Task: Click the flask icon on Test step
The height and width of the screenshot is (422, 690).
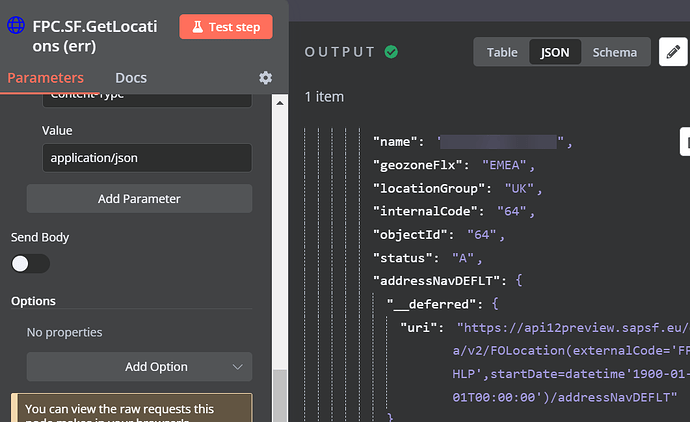Action: point(198,27)
